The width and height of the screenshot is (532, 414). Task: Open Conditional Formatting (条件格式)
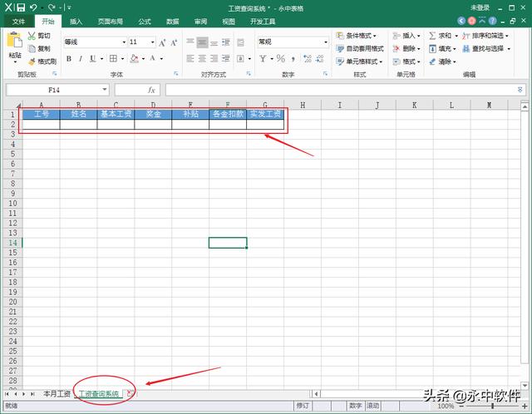tap(356, 36)
